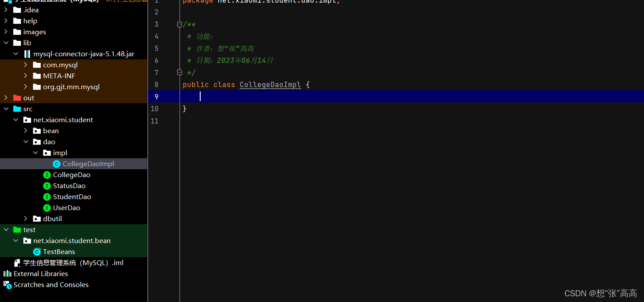Click the UserDao interface icon
The image size is (644, 302).
(x=47, y=207)
